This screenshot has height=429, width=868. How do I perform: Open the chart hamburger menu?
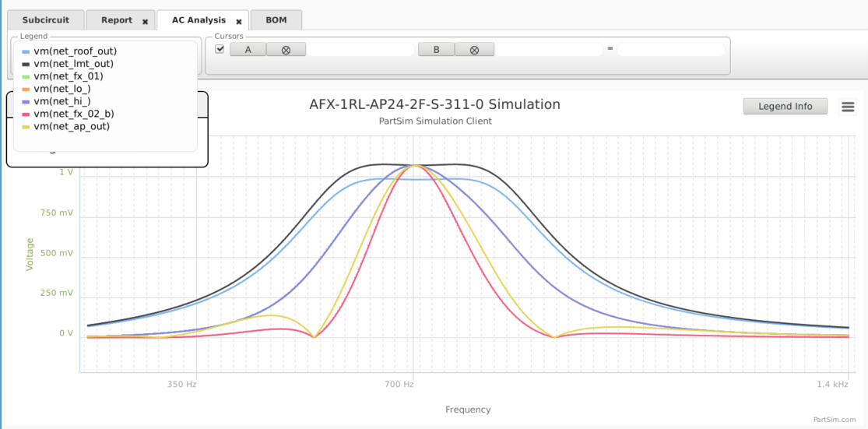tap(848, 107)
